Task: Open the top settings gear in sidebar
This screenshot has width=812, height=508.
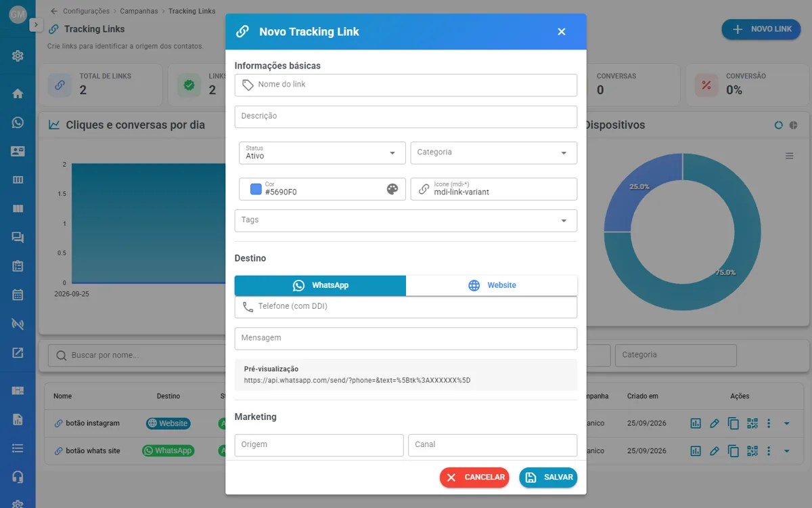Action: [x=18, y=56]
